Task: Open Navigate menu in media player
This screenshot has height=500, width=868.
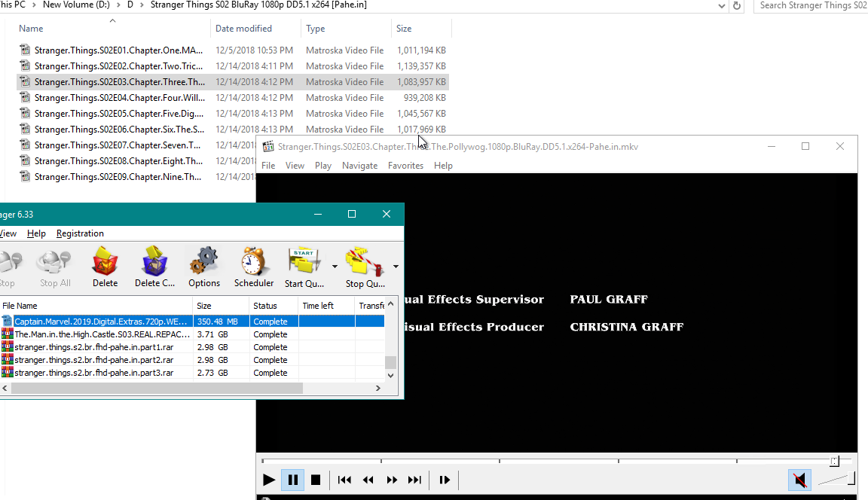Action: tap(360, 166)
